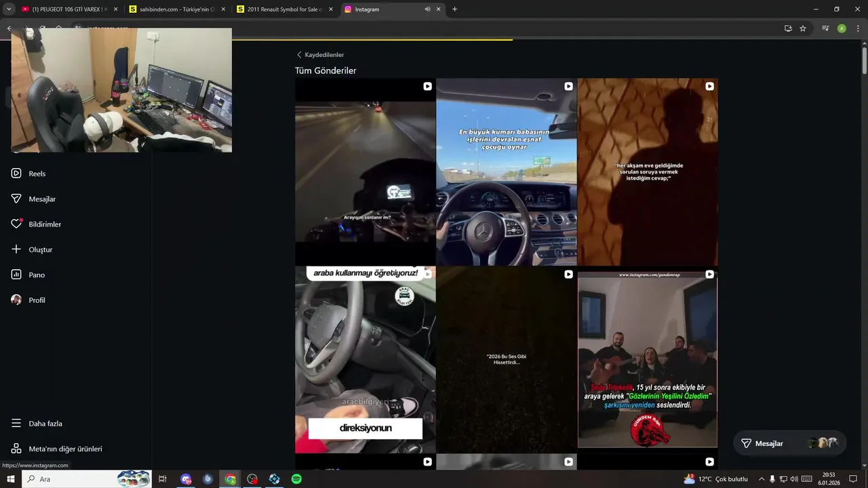Open Meta'nın diğer ürünleri
This screenshot has width=868, height=488.
pos(56,449)
